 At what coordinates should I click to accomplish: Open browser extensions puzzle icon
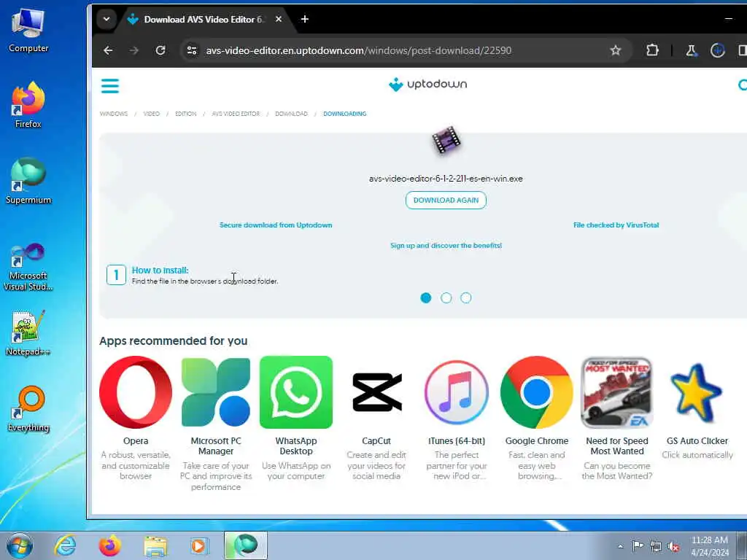tap(652, 50)
